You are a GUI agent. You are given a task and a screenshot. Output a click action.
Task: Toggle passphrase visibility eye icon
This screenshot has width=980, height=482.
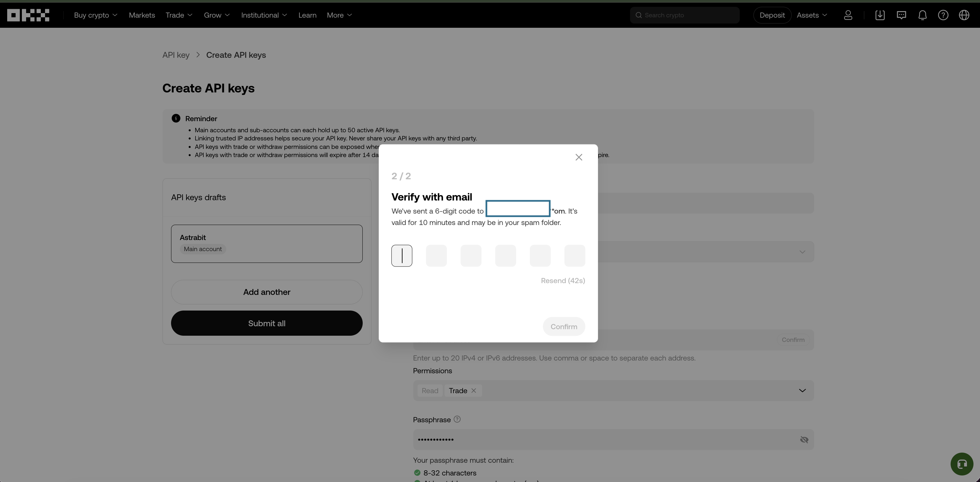pyautogui.click(x=804, y=440)
